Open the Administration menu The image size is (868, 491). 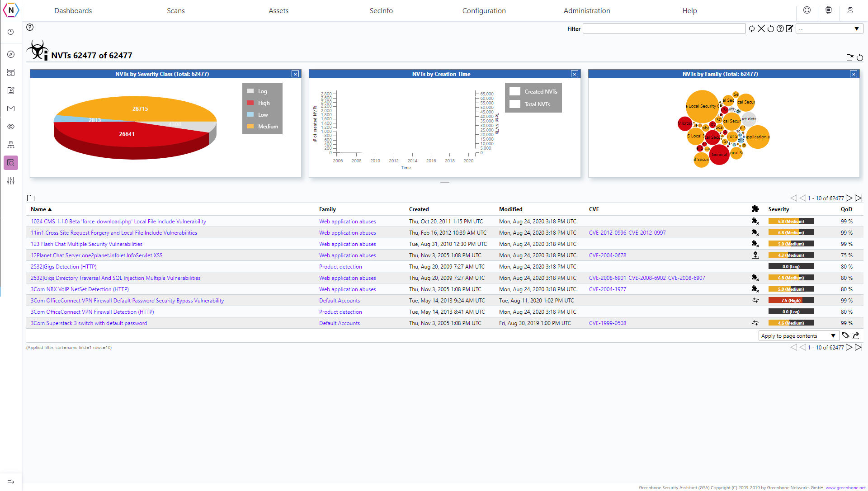(587, 10)
